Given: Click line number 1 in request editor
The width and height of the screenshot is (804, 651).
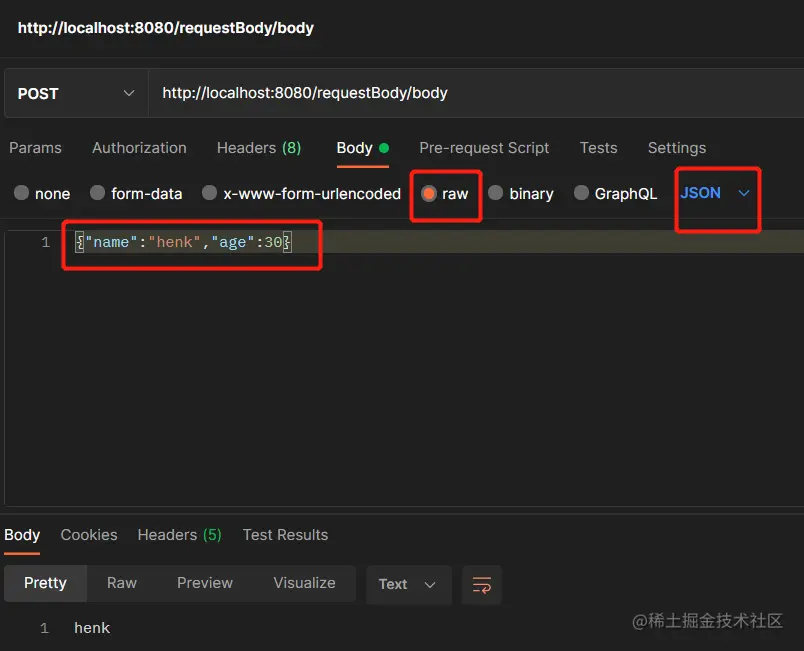Looking at the screenshot, I should [x=46, y=242].
